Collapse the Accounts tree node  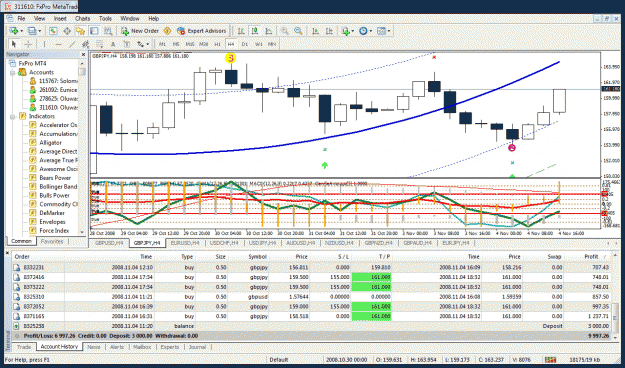tap(12, 73)
